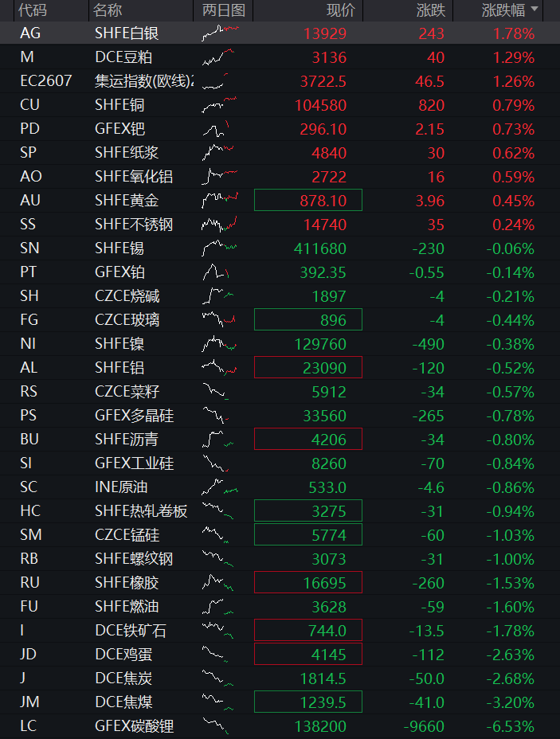560x739 pixels.
Task: Click the 代码 column header
Action: pyautogui.click(x=33, y=10)
